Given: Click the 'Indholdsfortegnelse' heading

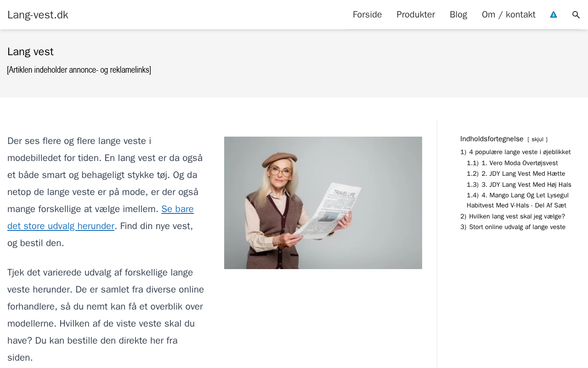Looking at the screenshot, I should click(492, 139).
